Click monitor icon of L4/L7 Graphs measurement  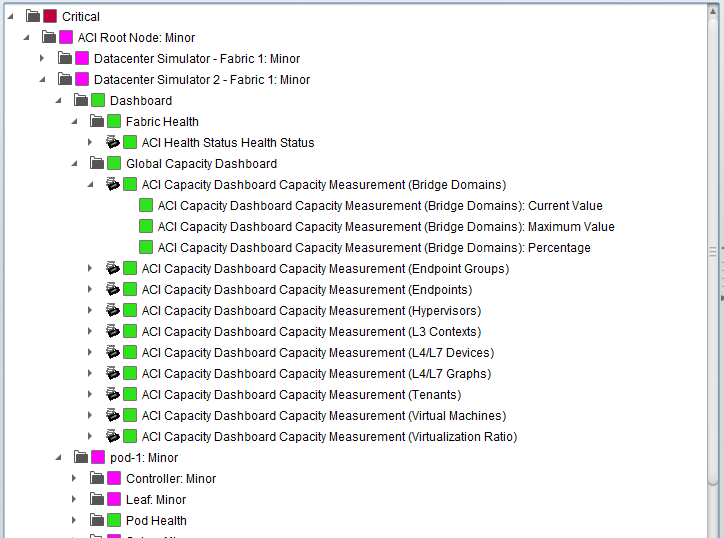pyautogui.click(x=113, y=373)
